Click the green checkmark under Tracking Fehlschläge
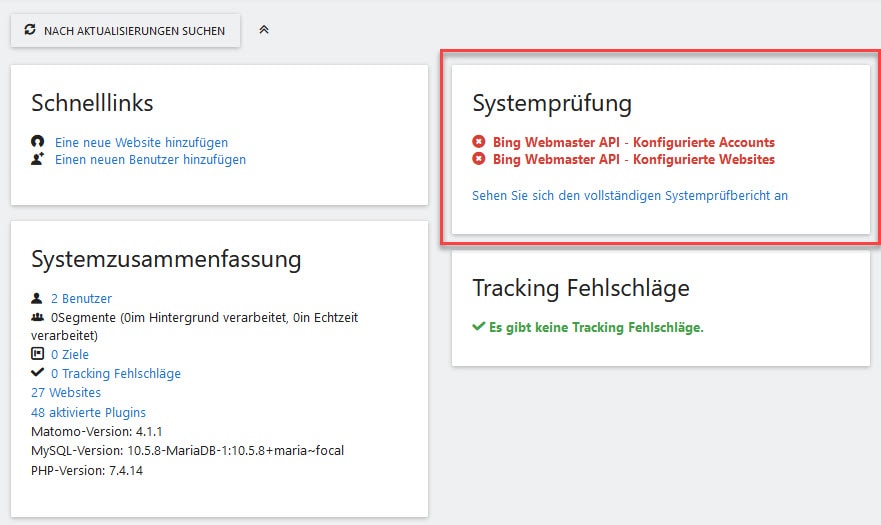The image size is (881, 525). [x=479, y=326]
